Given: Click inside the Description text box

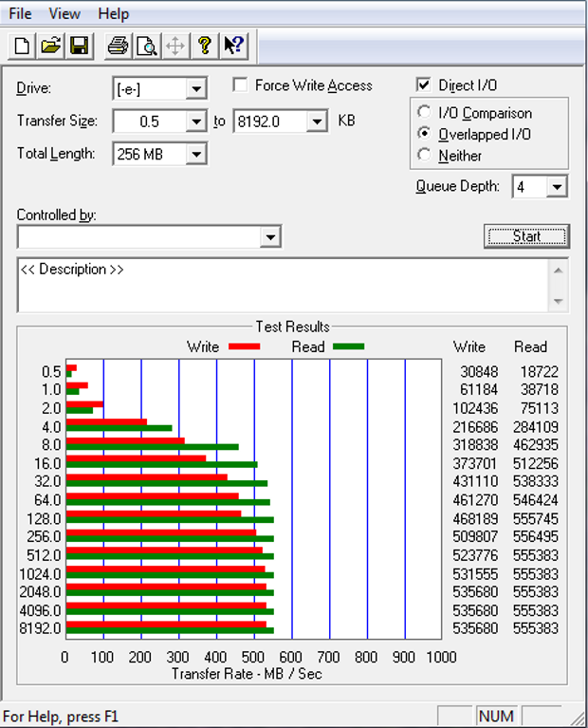Looking at the screenshot, I should (281, 284).
